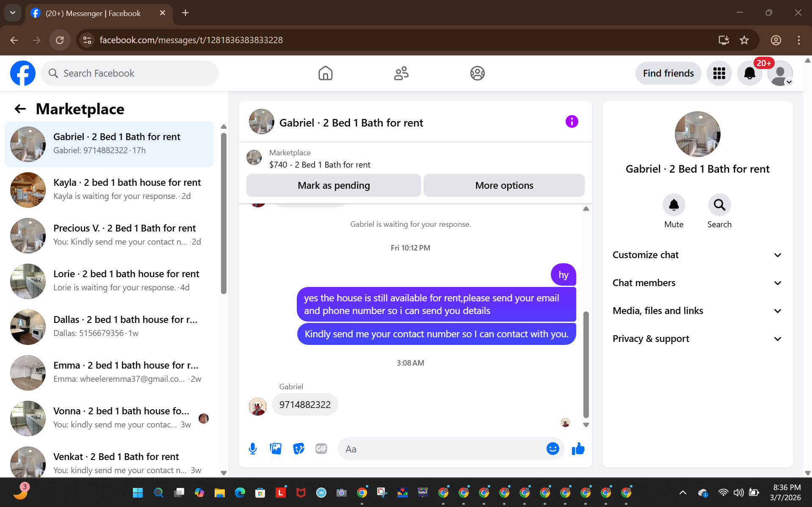This screenshot has height=507, width=812.
Task: Go back in the browser
Action: [x=14, y=40]
